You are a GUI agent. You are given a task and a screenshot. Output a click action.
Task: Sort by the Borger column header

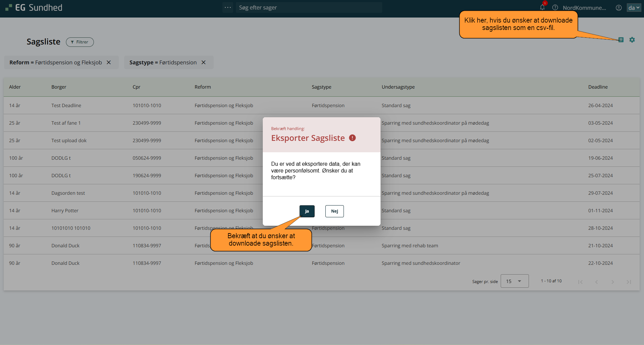point(59,87)
